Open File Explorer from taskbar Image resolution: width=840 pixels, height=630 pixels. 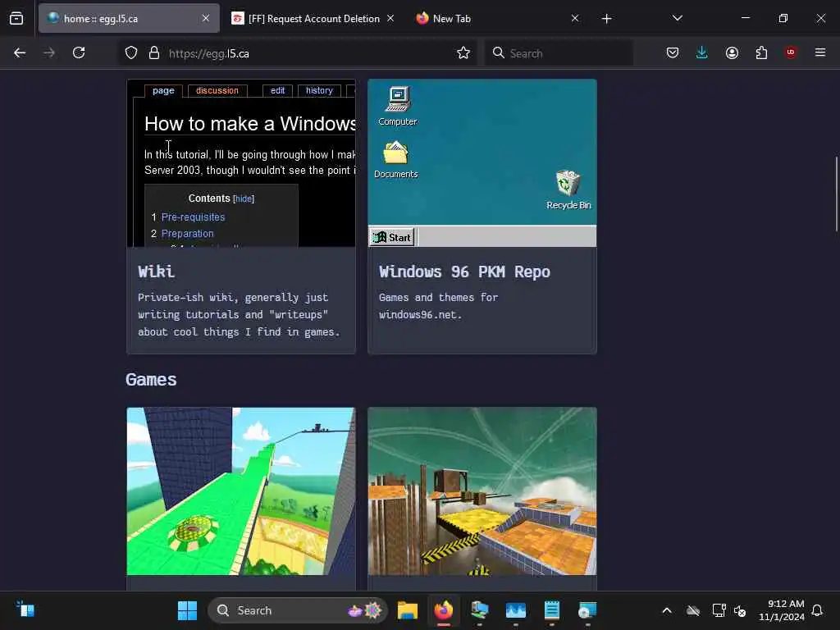408,610
